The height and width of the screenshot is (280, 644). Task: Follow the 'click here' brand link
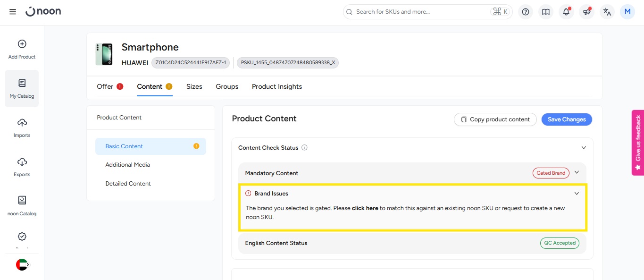tap(365, 208)
